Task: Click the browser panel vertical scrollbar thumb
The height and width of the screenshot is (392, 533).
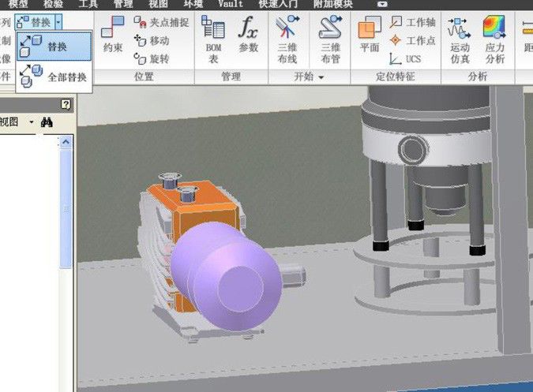Action: tap(66, 208)
